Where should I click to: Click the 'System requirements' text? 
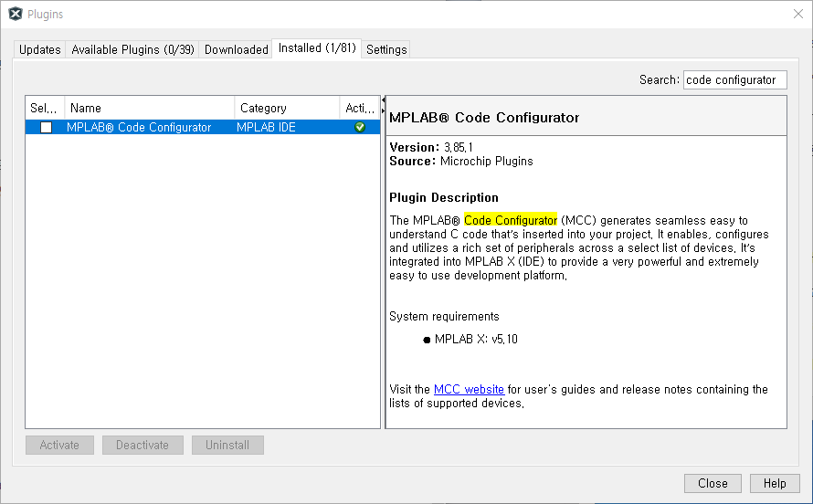444,317
